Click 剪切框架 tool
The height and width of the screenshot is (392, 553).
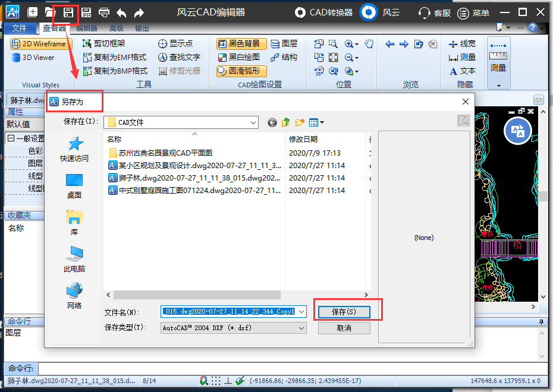[103, 43]
